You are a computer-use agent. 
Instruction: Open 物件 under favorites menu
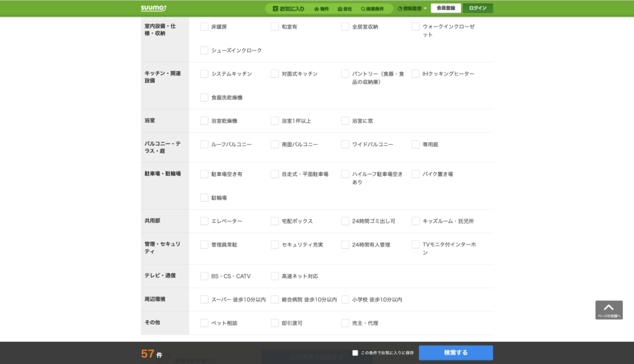click(321, 9)
